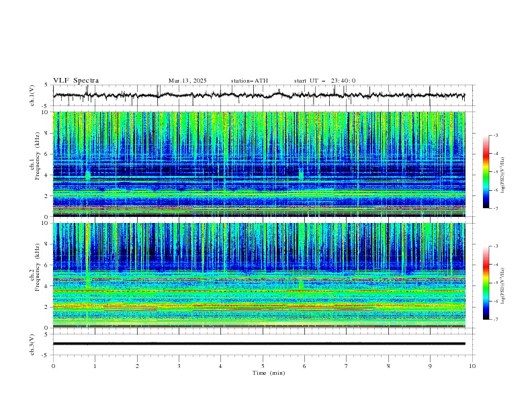
Task: Click the upper colorbar 'log(PSD)(V²/Hz)' label
Action: coord(503,175)
